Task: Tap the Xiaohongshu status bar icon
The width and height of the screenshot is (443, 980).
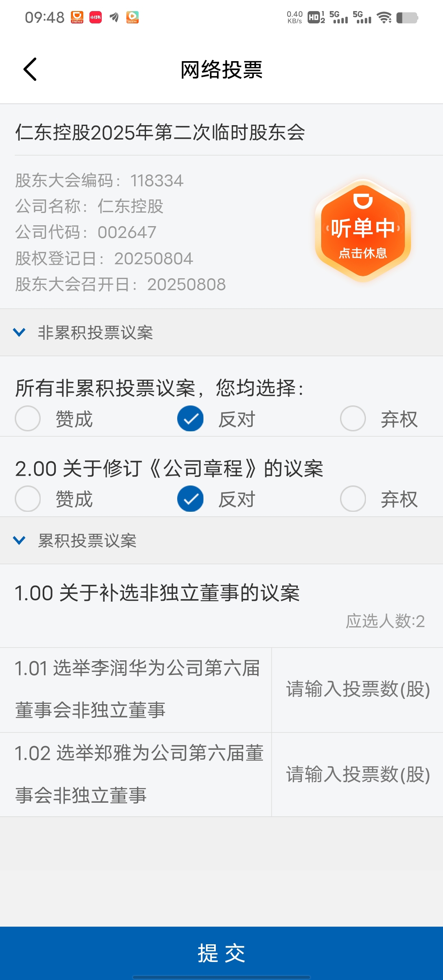Action: 96,17
